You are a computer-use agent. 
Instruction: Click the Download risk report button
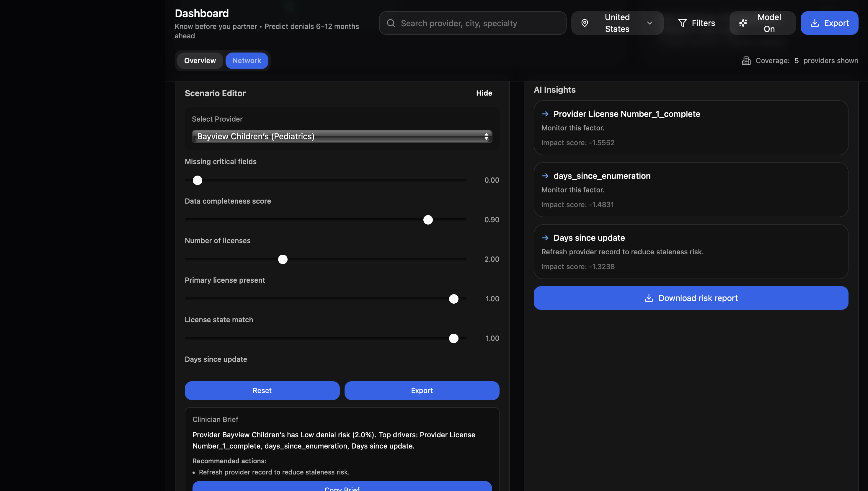(x=691, y=298)
